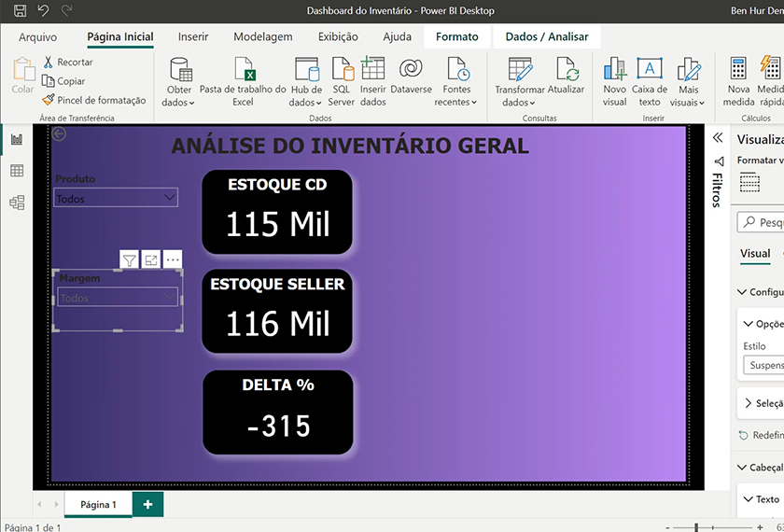Collapse the Filtros pane with chevrons
Image resolution: width=784 pixels, height=532 pixels.
point(718,138)
